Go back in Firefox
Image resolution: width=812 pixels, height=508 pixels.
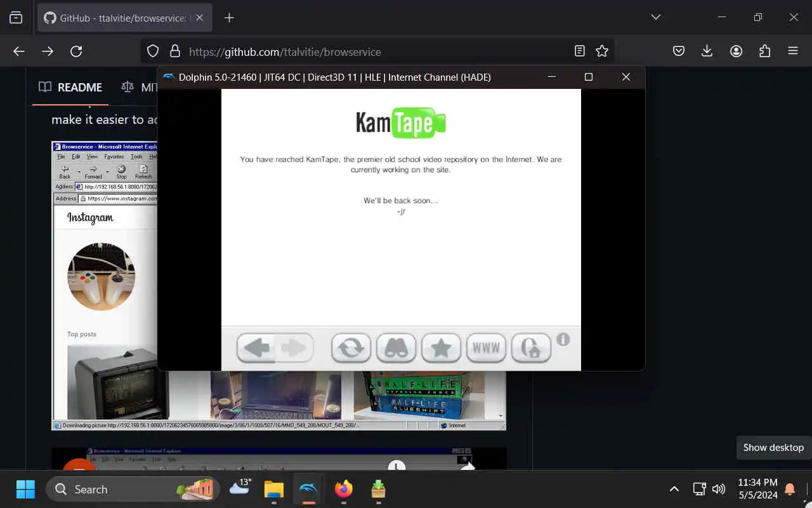point(19,51)
